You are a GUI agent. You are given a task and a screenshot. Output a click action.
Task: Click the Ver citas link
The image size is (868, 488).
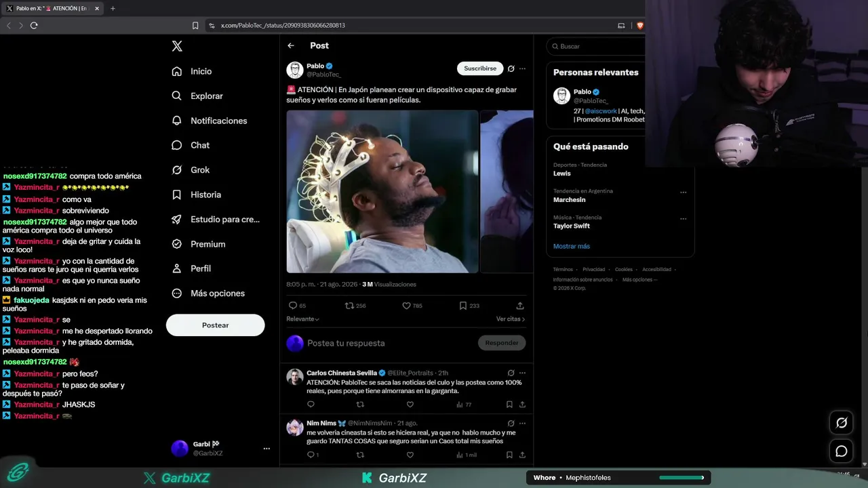pyautogui.click(x=511, y=319)
